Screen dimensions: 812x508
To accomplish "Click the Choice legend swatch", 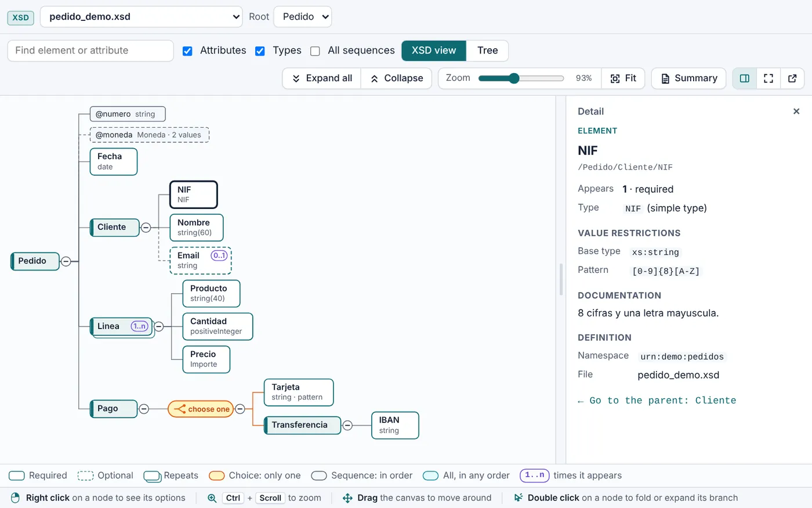I will coord(217,476).
